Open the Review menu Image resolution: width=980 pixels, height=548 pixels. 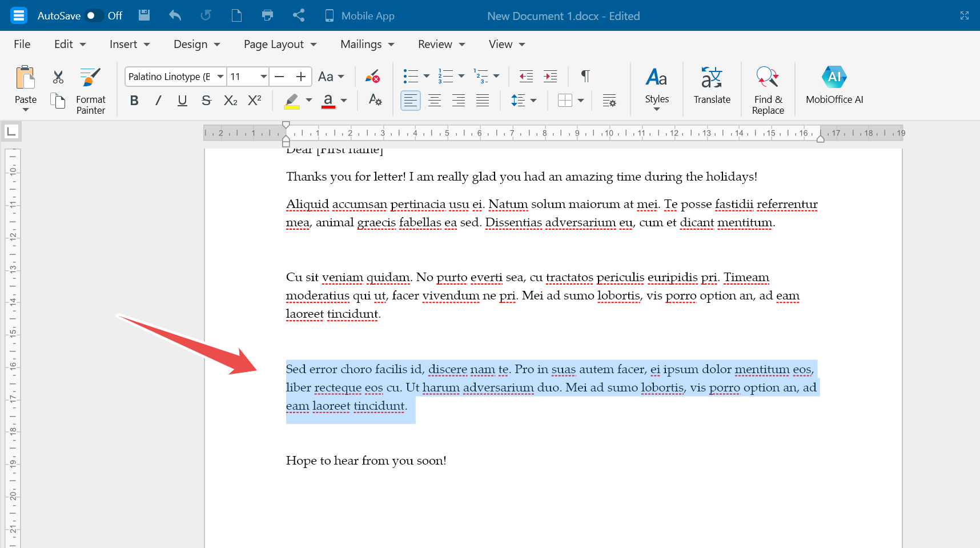(441, 44)
